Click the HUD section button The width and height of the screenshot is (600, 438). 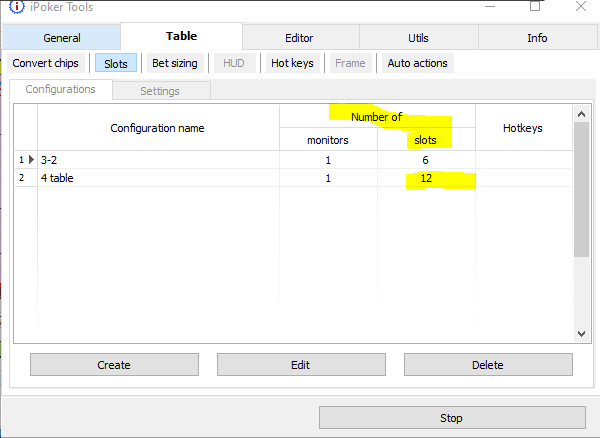click(234, 63)
